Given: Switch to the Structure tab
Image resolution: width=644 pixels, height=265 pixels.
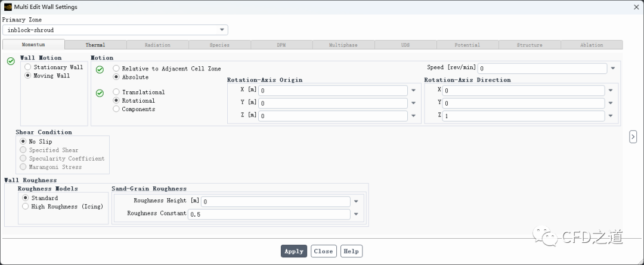Looking at the screenshot, I should 530,45.
